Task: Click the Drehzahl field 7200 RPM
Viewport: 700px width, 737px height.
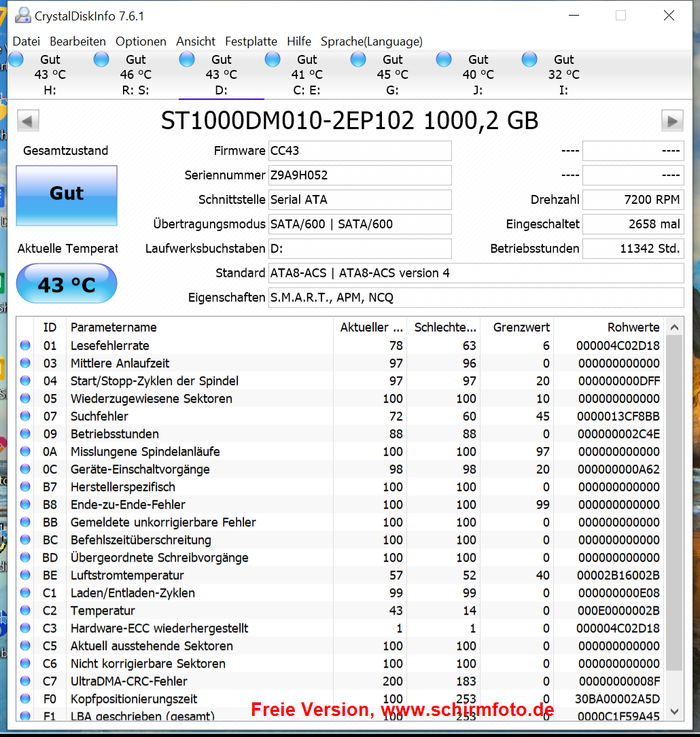Action: pyautogui.click(x=633, y=200)
